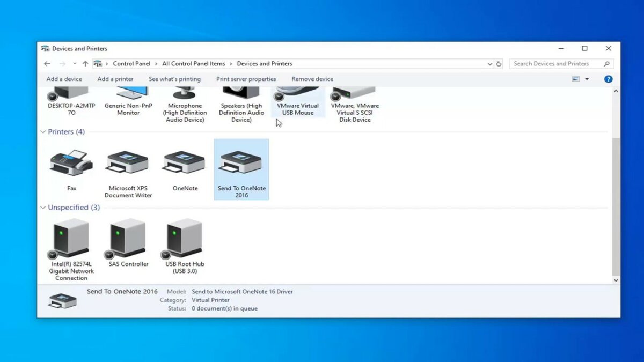Select USB Root Hub (USB 3.0) device
This screenshot has height=362, width=644.
(x=185, y=247)
